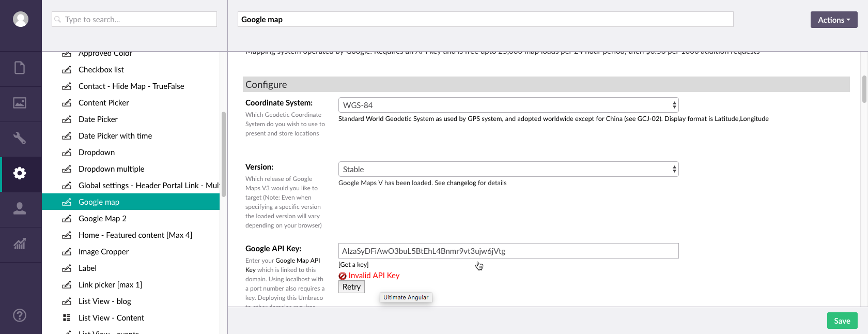Open the Coordinate System WGS-84 dropdown
Screen dimensions: 868x334
[508, 105]
